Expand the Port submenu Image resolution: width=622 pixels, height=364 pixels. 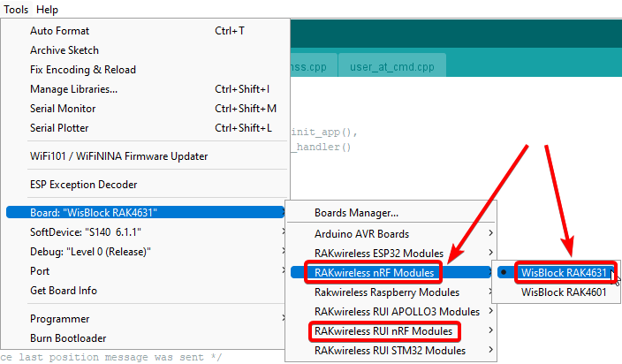[42, 271]
